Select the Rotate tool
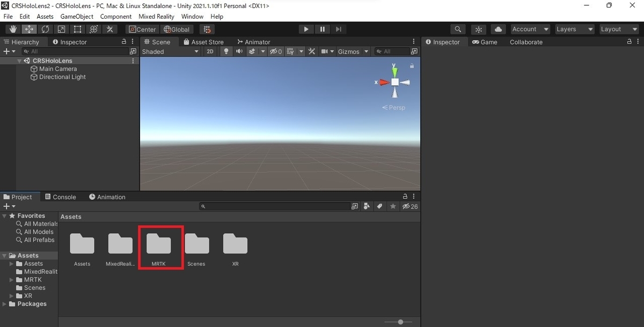 46,29
